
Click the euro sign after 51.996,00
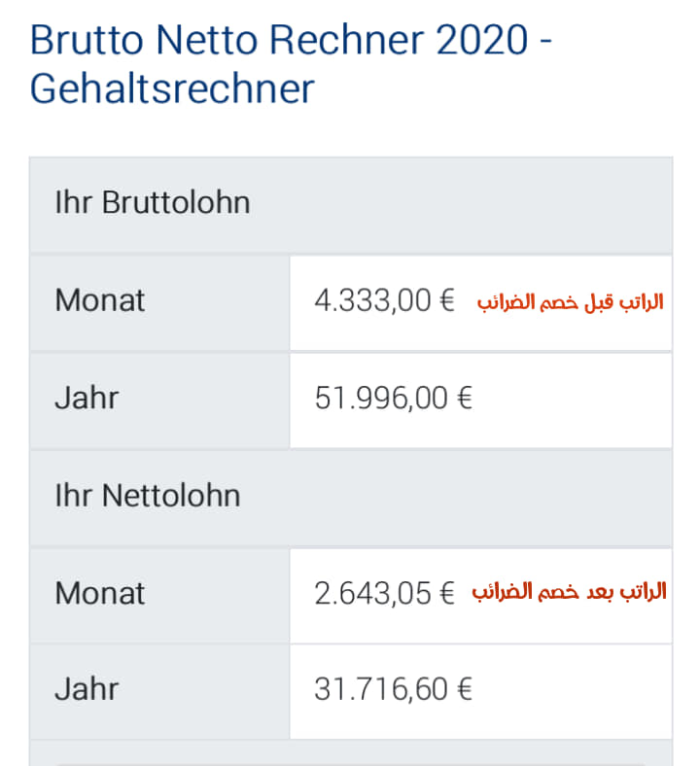pos(465,398)
